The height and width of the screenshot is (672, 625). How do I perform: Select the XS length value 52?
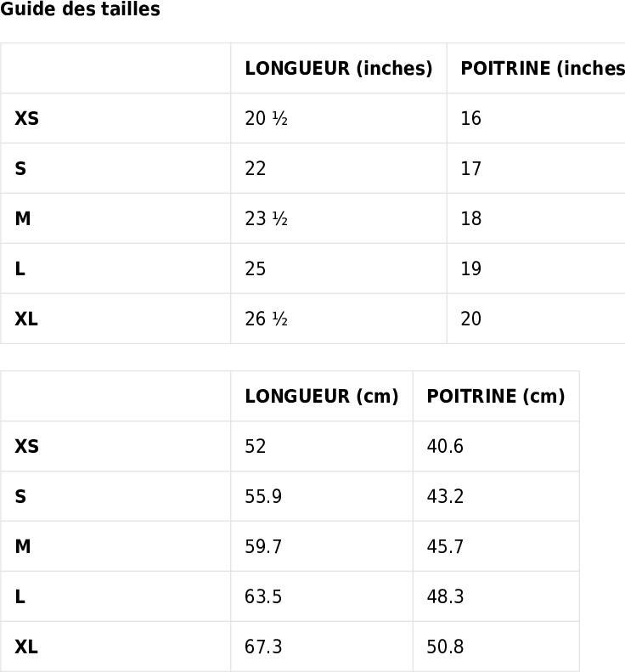[256, 446]
